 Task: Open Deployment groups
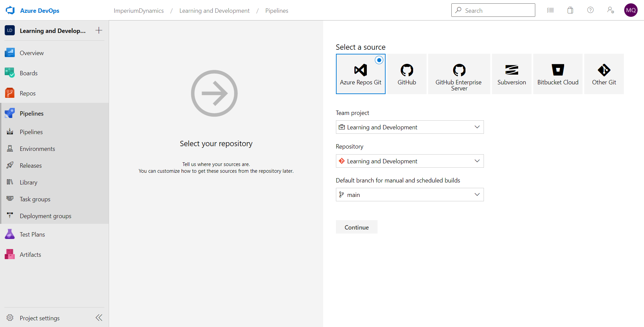[45, 215]
